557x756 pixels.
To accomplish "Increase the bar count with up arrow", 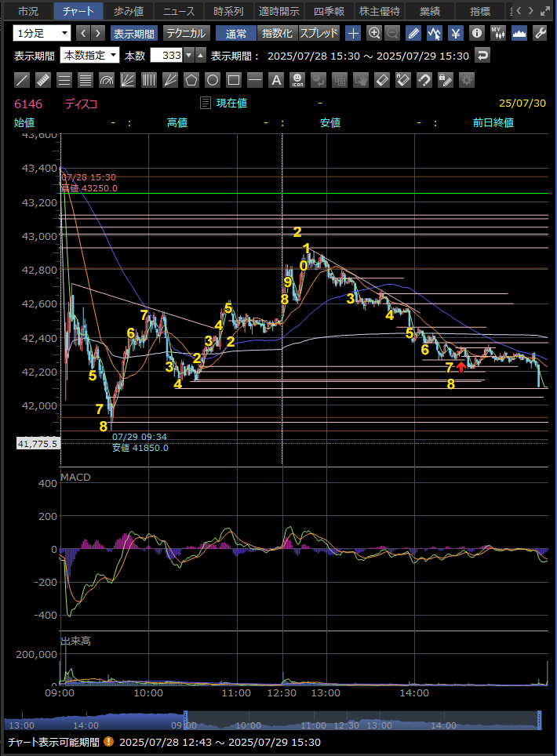I will [x=201, y=56].
